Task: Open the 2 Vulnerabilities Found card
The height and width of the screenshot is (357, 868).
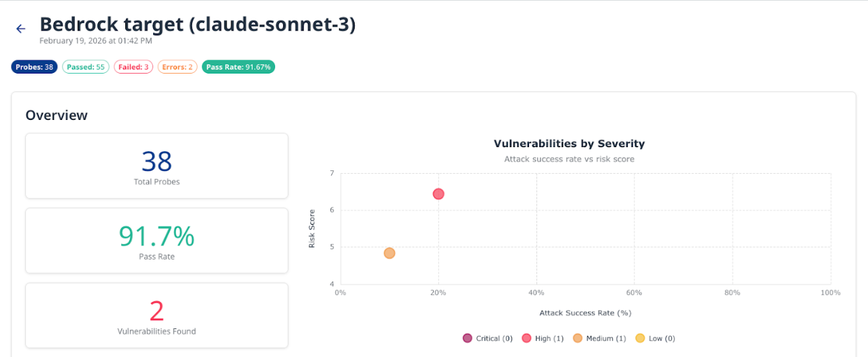Action: click(x=157, y=315)
